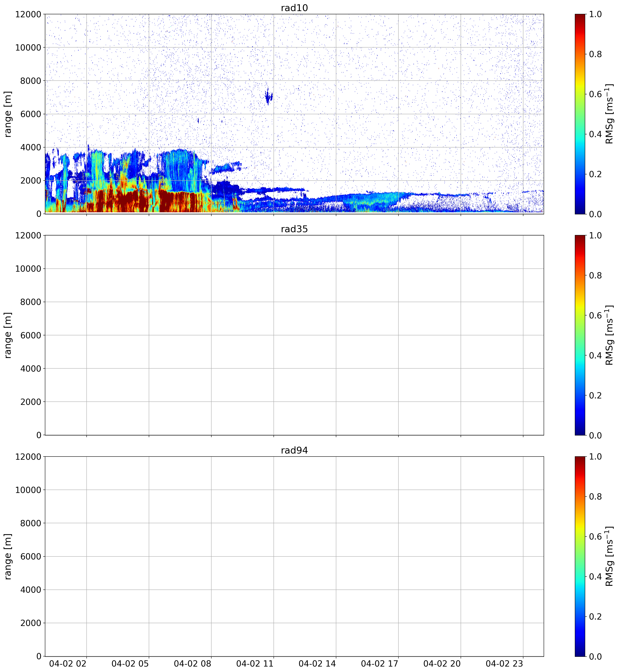Click the 04-02 02 time tick label

click(68, 664)
